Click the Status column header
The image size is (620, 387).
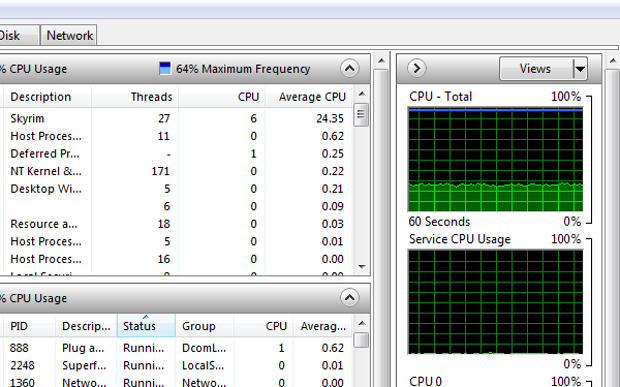146,326
